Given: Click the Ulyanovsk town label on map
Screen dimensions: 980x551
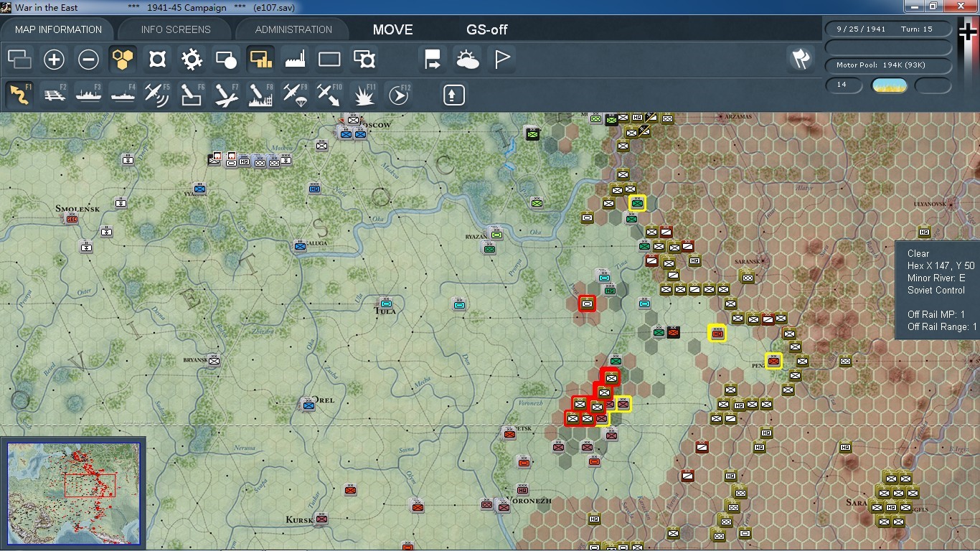Looking at the screenshot, I should pyautogui.click(x=930, y=204).
